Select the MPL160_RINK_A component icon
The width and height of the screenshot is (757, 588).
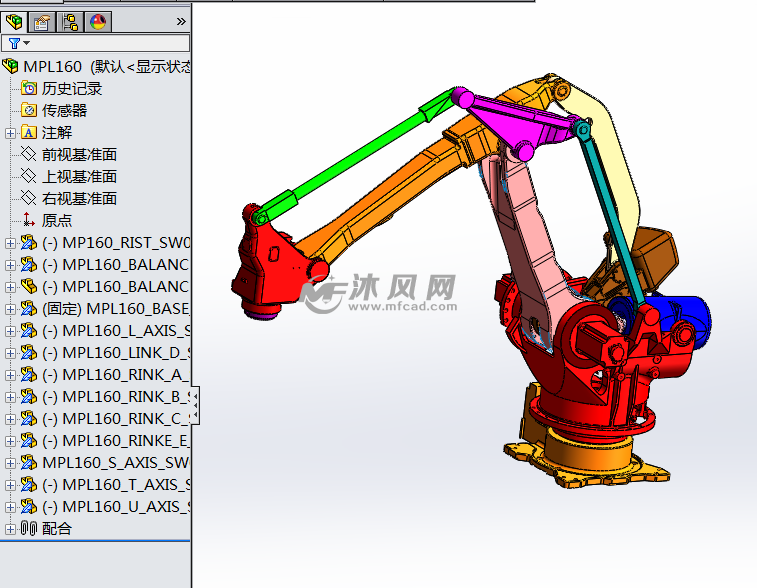coord(29,375)
